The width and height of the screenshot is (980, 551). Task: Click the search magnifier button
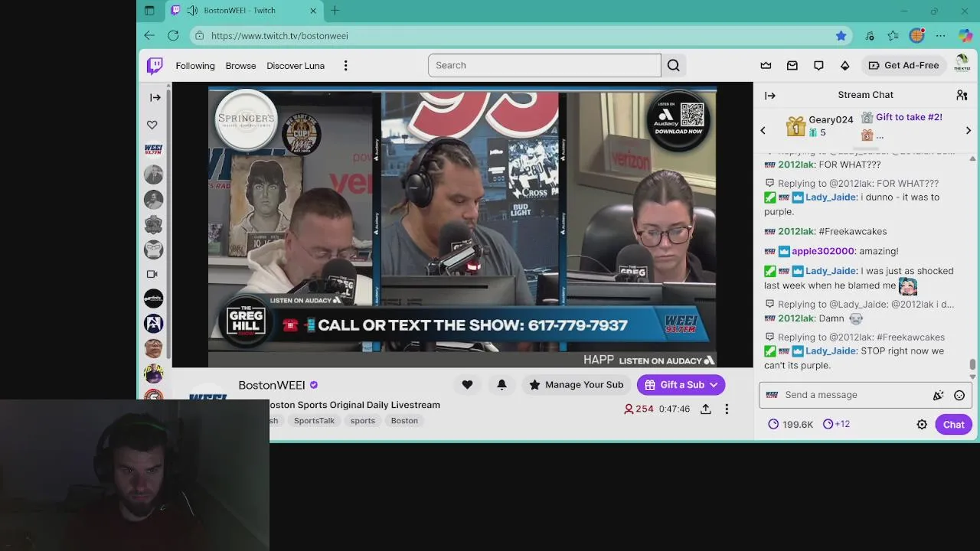(674, 65)
